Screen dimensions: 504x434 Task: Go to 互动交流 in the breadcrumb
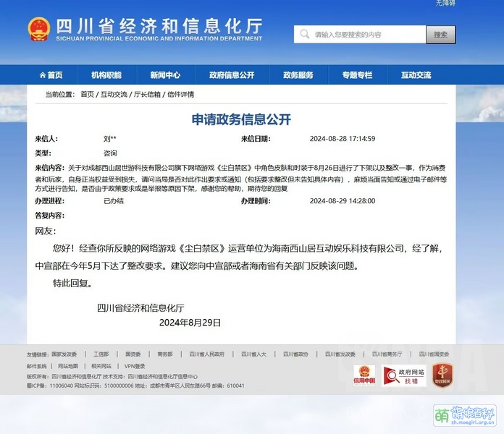(114, 94)
